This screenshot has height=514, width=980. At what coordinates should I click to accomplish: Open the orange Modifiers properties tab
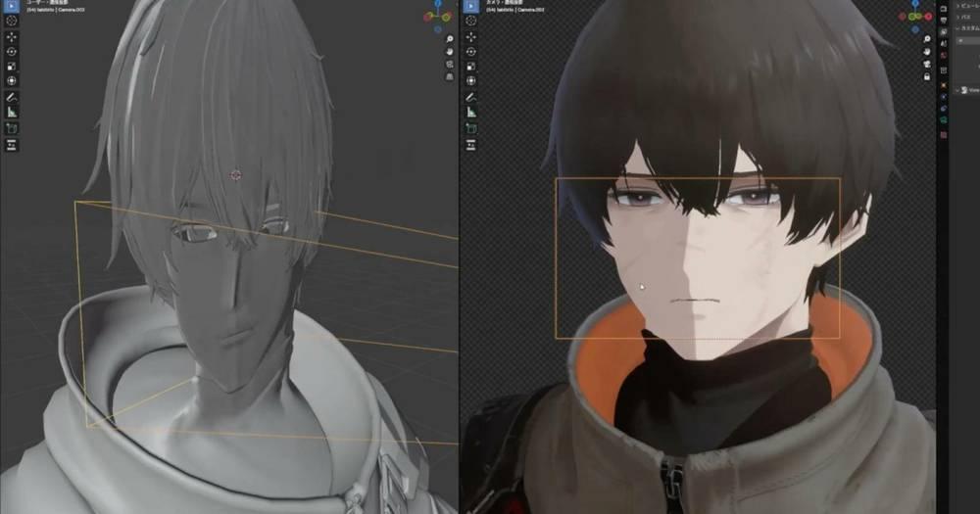tap(944, 85)
